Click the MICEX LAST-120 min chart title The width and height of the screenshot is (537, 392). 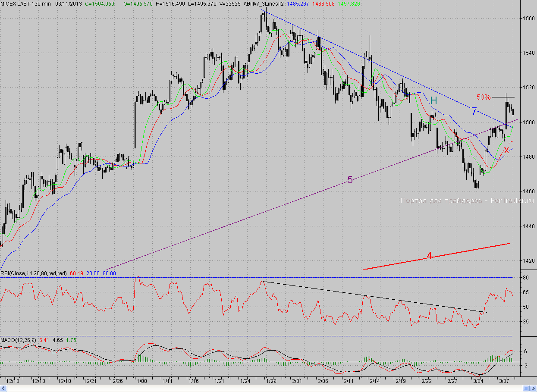coord(25,3)
